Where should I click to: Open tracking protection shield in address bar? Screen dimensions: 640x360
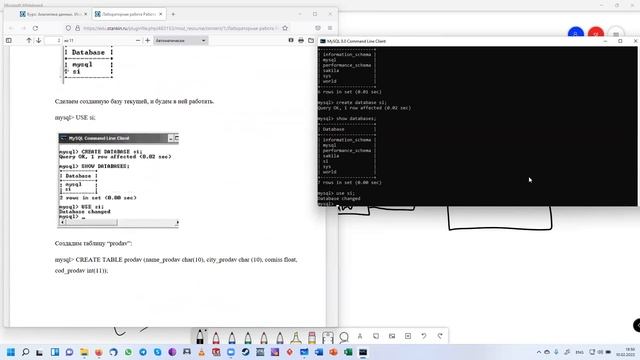tap(68, 28)
